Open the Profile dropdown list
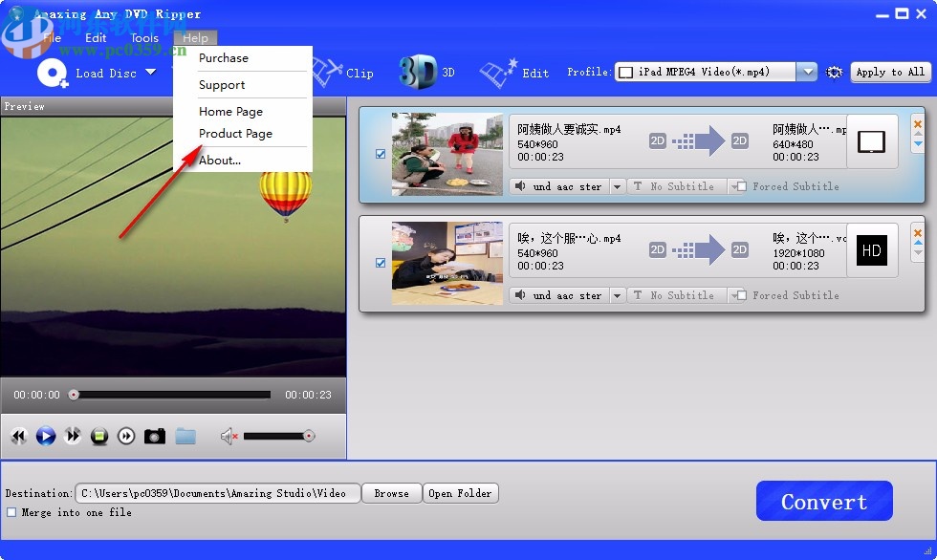937x560 pixels. point(806,71)
